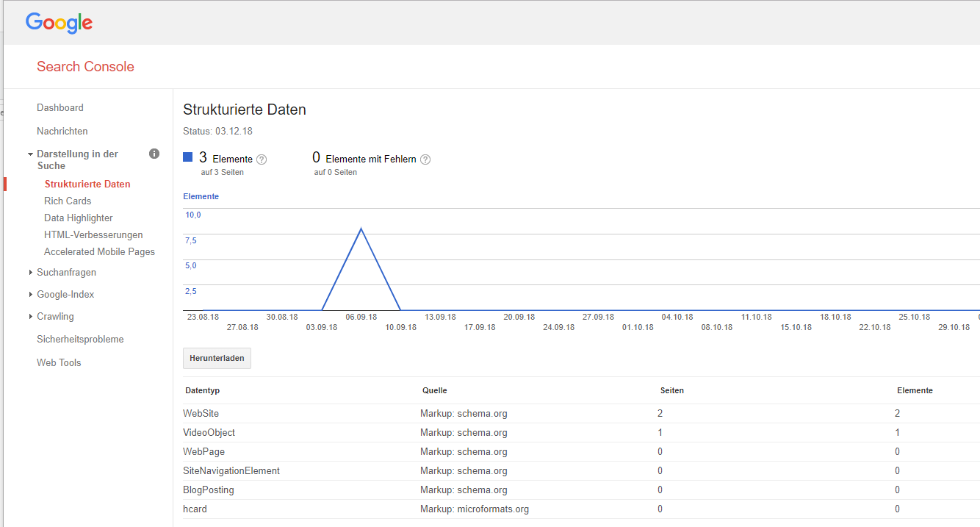This screenshot has height=527, width=980.
Task: Click the Strukturierte Daten page heading
Action: coord(245,110)
